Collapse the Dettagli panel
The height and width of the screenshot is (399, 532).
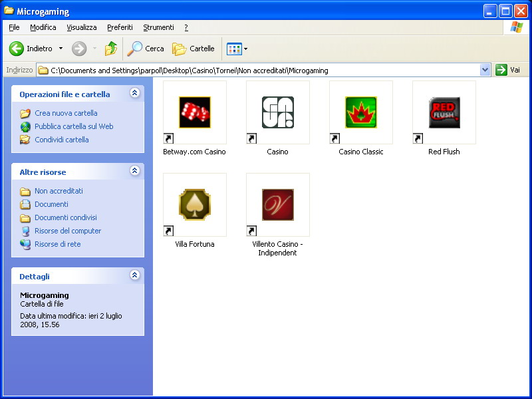click(x=135, y=275)
